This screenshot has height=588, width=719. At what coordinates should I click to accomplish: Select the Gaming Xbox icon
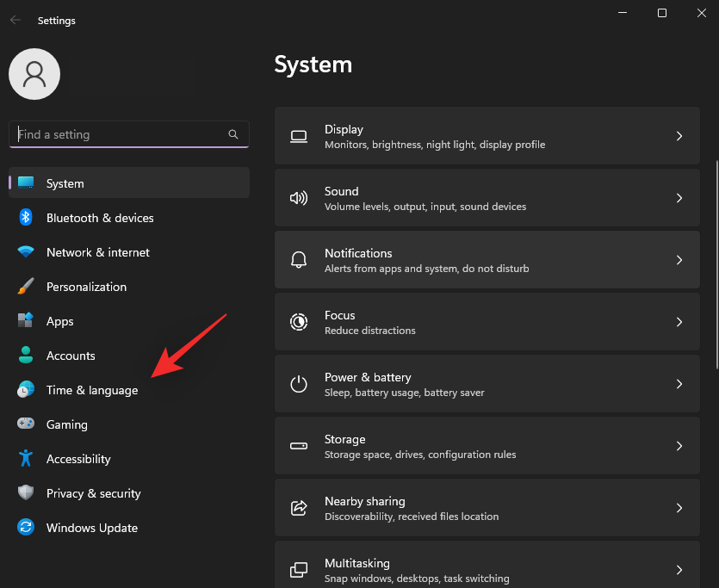26,424
